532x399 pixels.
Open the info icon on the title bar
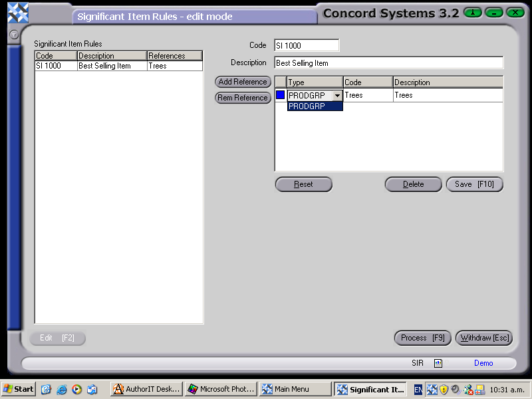tap(472, 12)
